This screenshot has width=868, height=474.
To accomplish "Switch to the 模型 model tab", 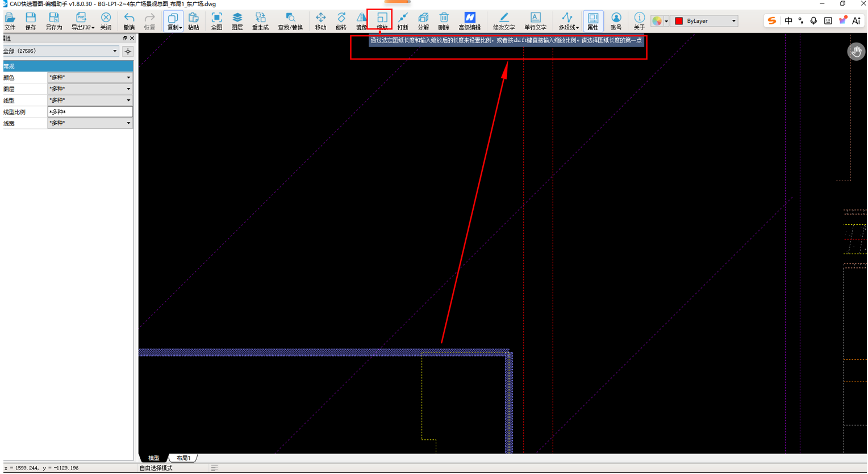I will pos(154,458).
